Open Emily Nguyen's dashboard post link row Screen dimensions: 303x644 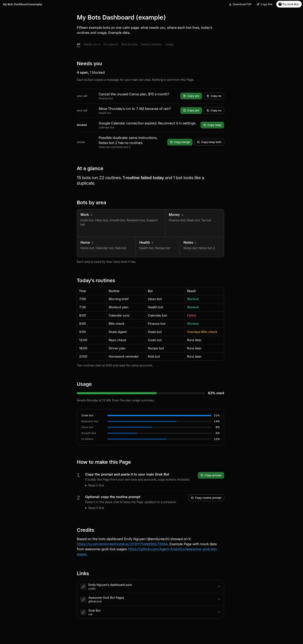150,586
